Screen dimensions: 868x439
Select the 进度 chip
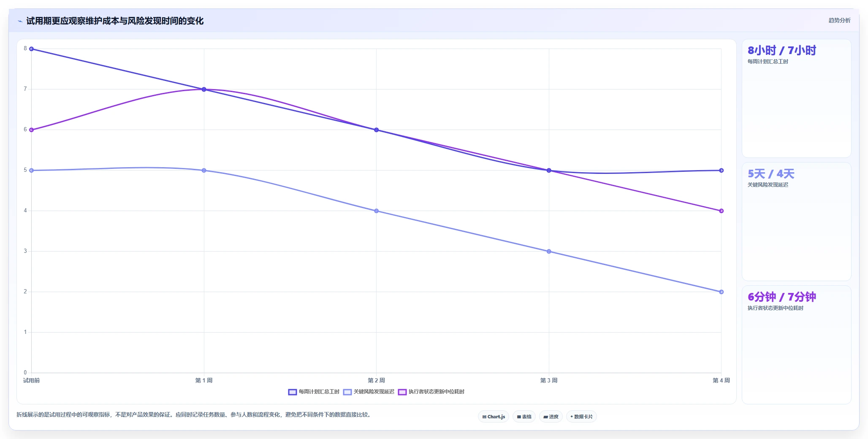551,417
